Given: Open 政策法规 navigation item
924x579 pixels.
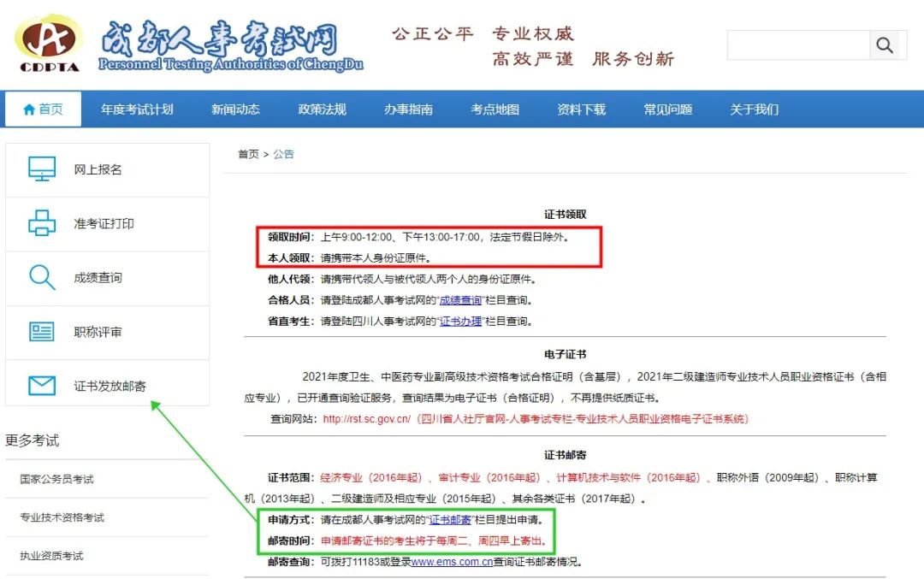Looking at the screenshot, I should click(x=322, y=109).
